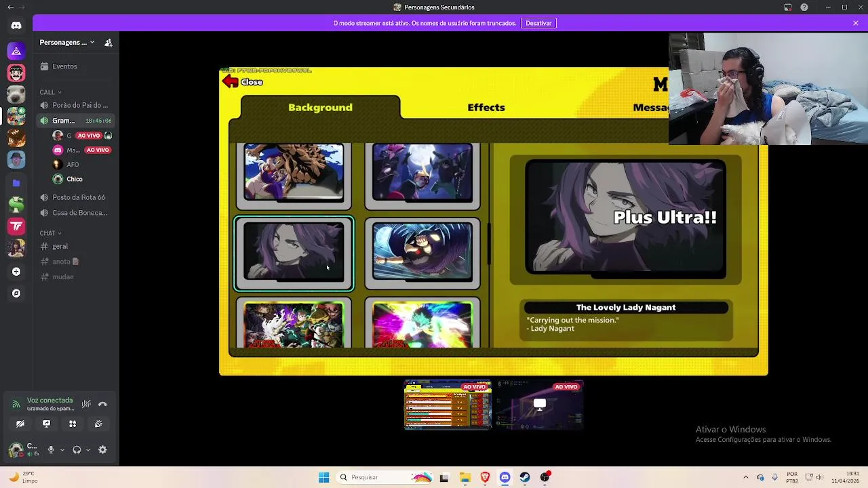Open the Personagens server name dropdown

pyautogui.click(x=67, y=42)
